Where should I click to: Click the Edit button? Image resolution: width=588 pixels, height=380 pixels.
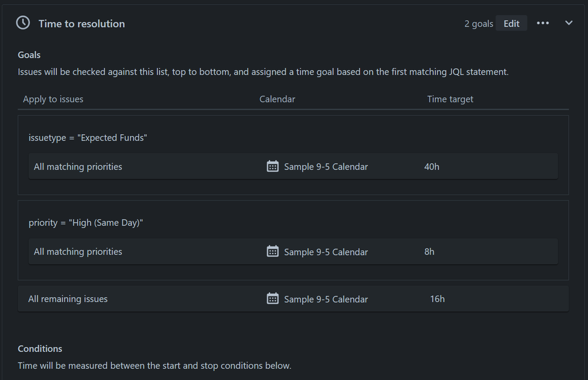(x=511, y=23)
